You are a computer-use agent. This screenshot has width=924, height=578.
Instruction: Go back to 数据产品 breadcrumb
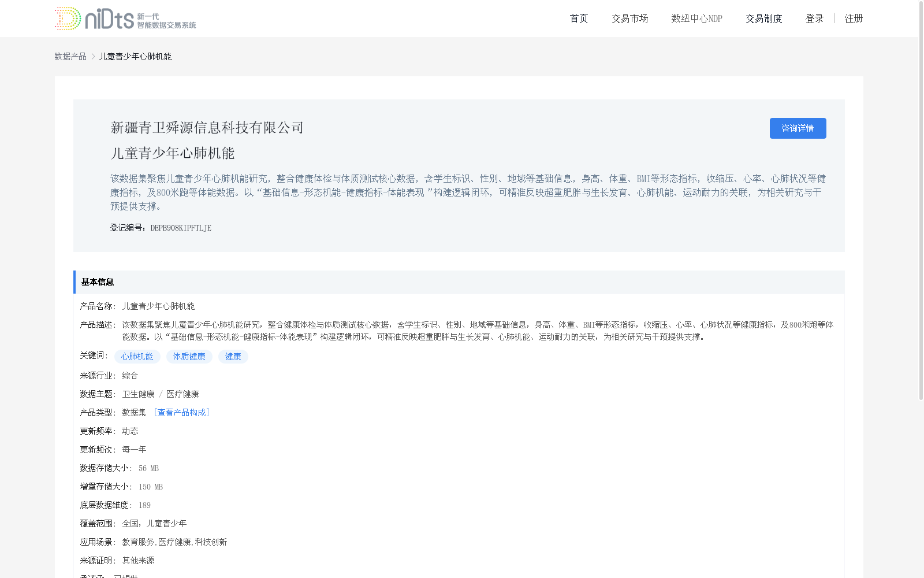tap(70, 56)
